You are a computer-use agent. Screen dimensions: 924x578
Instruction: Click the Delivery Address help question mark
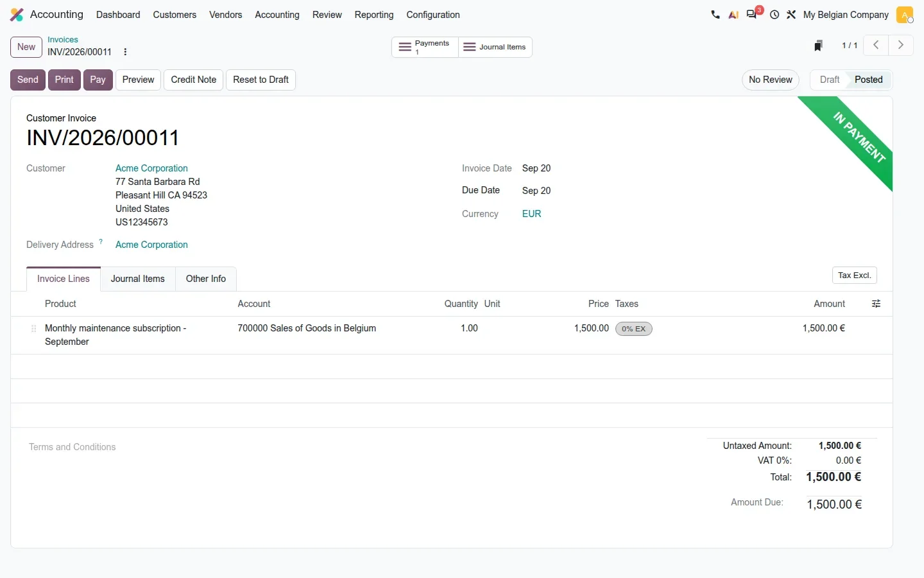(101, 241)
